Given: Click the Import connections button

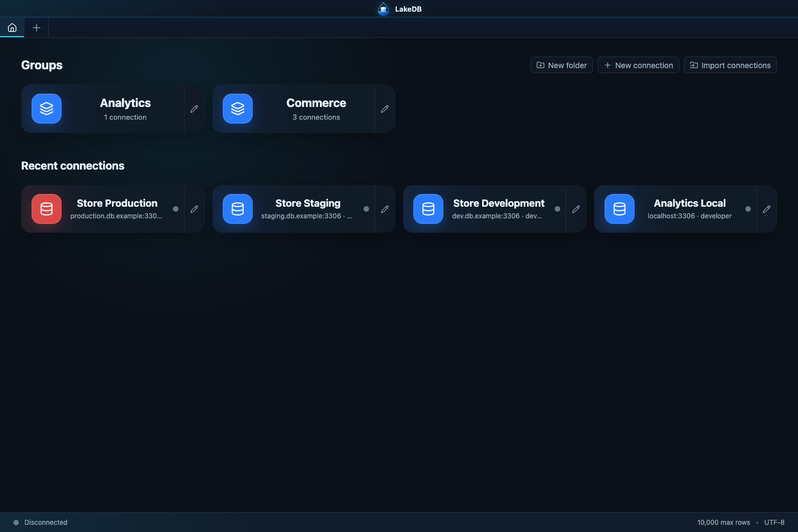Looking at the screenshot, I should [730, 65].
